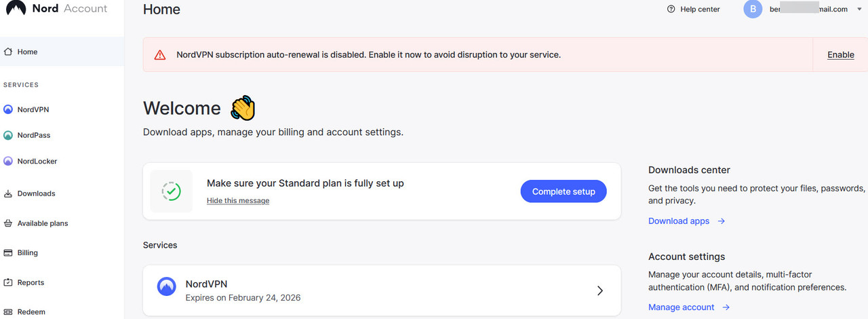Click the user avatar with letter B
Image resolution: width=868 pixels, height=319 pixels.
[x=753, y=10]
